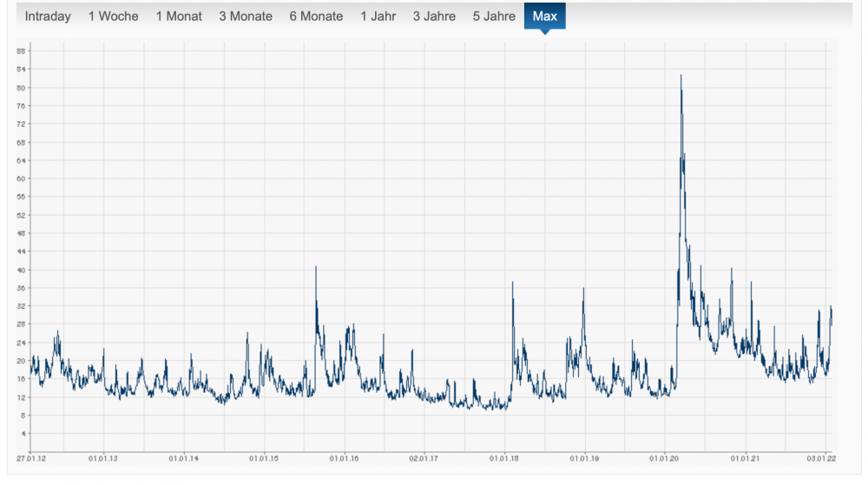Click x-axis date label 03.01.22
The image size is (868, 485).
[821, 458]
